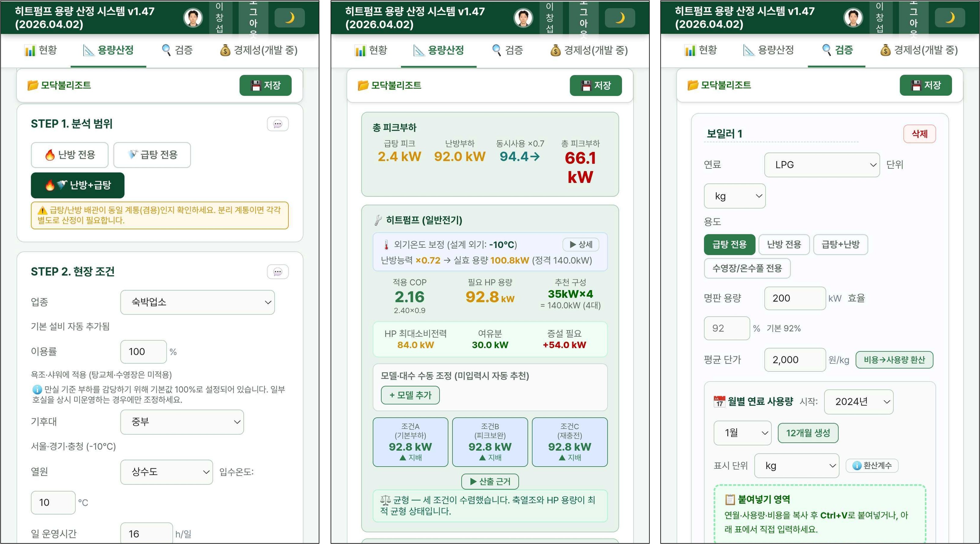Click 이용률 input field showing 100
This screenshot has height=544, width=980.
tap(143, 352)
